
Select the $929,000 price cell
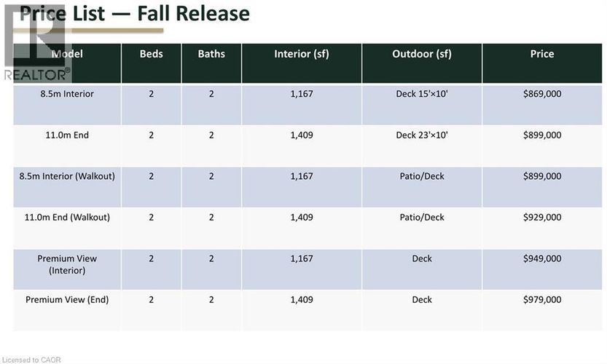542,217
